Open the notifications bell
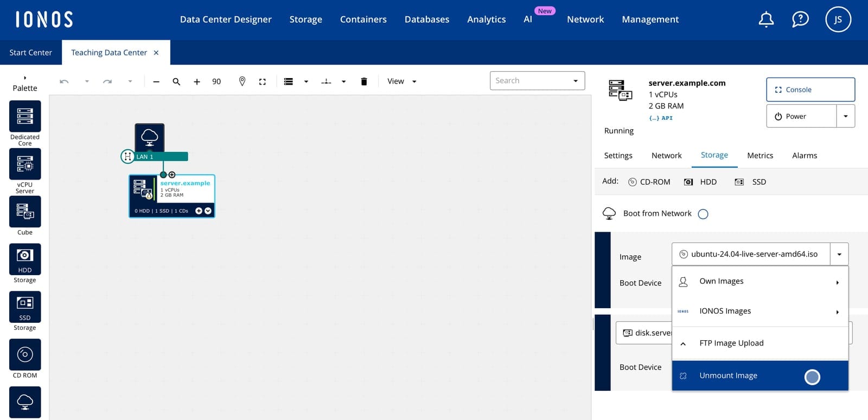 (766, 20)
